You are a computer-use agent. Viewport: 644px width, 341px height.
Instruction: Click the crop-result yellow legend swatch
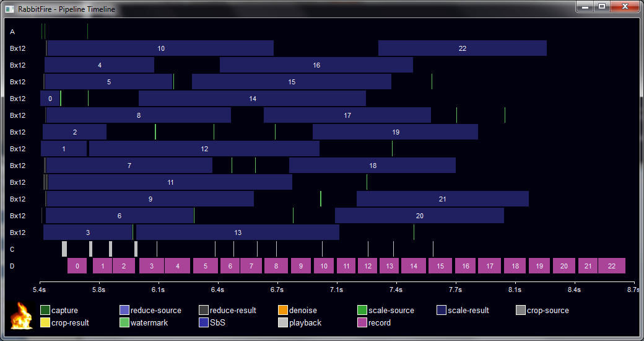click(x=45, y=322)
